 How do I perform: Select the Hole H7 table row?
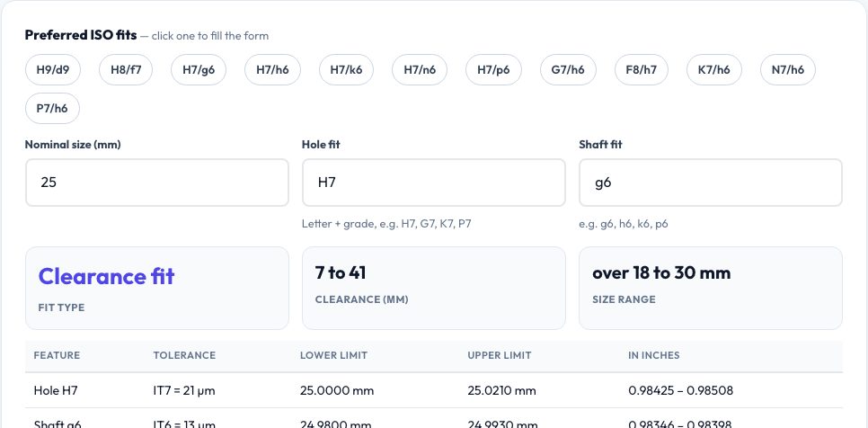(x=433, y=390)
